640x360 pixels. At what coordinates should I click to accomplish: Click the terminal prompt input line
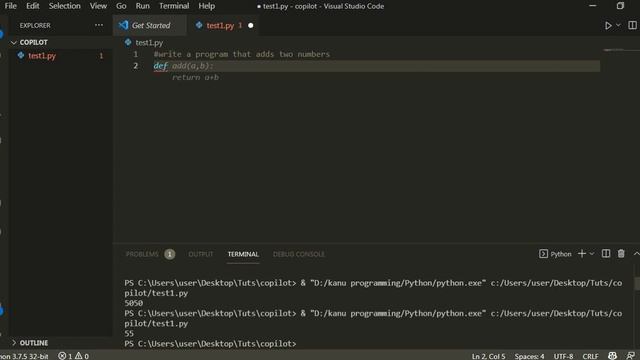211,344
